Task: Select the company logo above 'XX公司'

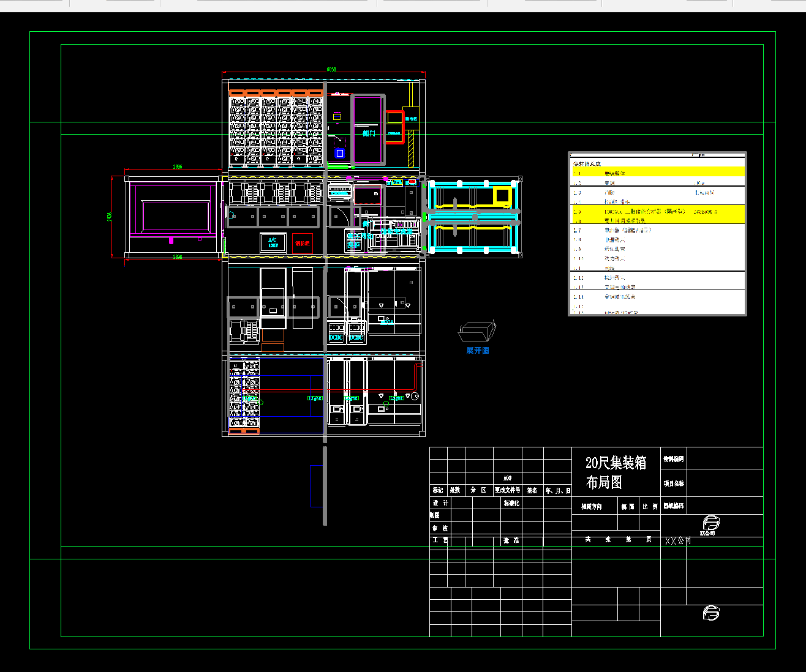Action: tap(710, 523)
